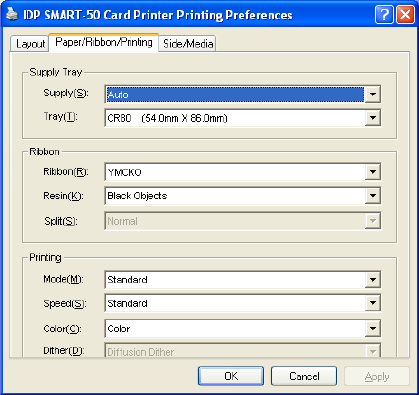Screen dimensions: 419x395
Task: Expand the Tray size dropdown
Action: coord(372,118)
